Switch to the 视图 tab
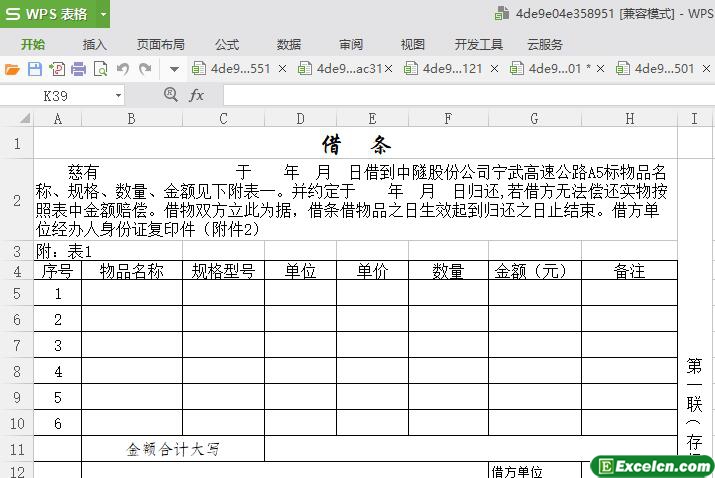 413,44
